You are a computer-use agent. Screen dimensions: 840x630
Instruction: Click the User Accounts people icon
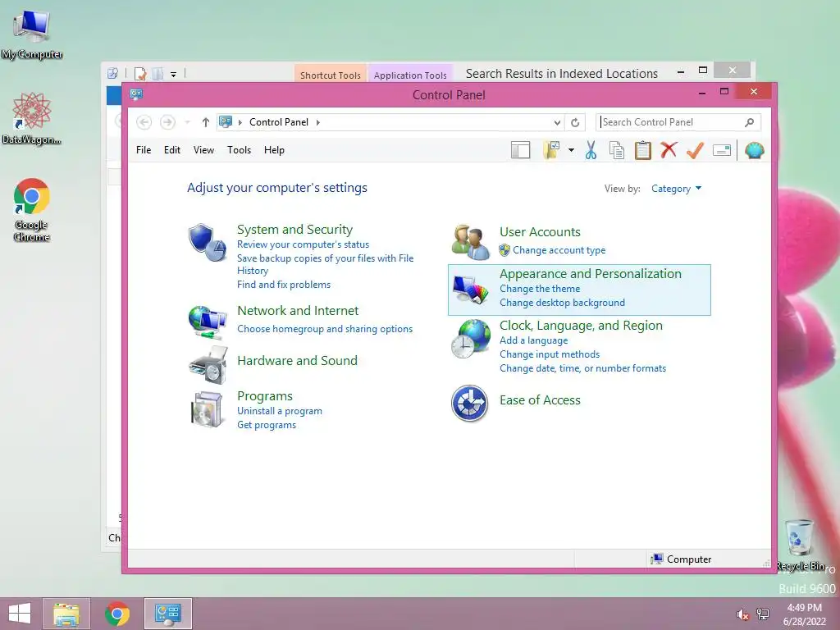pyautogui.click(x=470, y=242)
